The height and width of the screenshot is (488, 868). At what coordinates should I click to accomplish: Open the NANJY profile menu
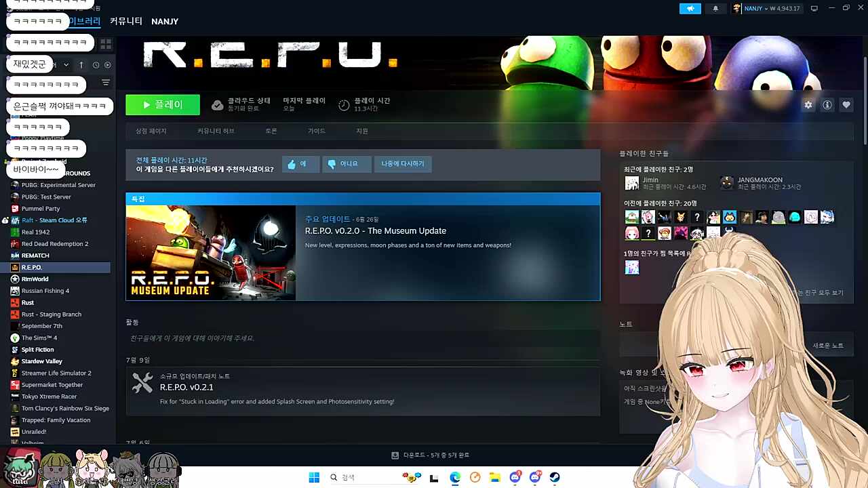point(165,22)
